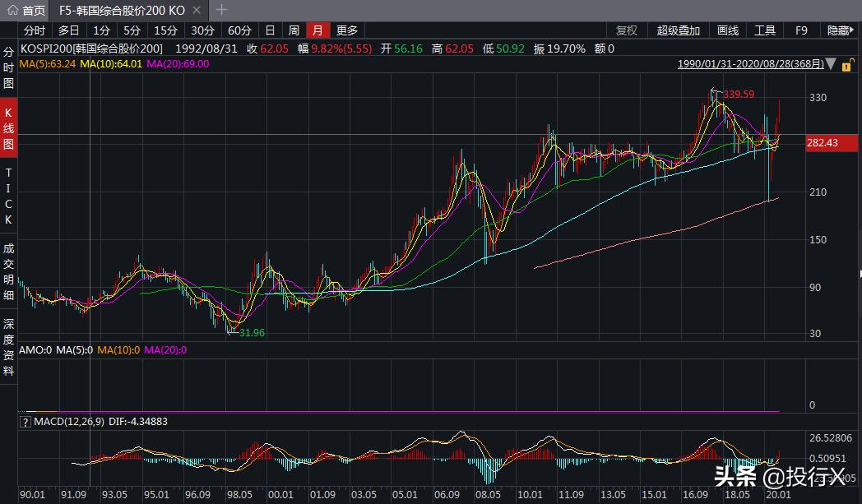Viewport: 862px width, 504px height.
Task: Click the 超级叠加 overlay button
Action: (679, 30)
